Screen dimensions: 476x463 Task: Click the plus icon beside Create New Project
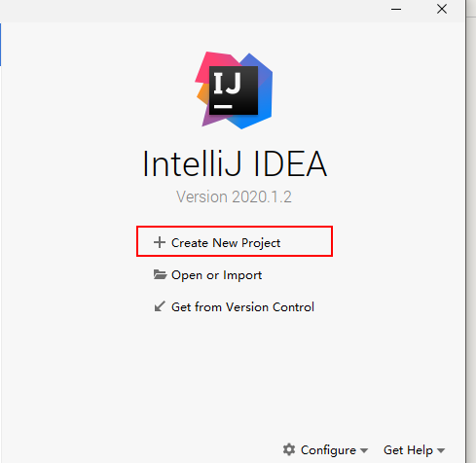160,242
